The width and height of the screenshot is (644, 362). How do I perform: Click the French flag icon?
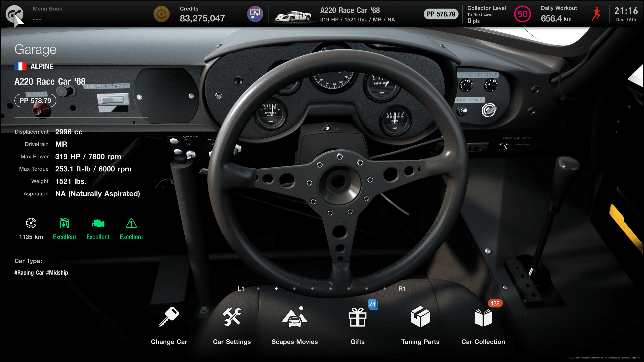20,67
